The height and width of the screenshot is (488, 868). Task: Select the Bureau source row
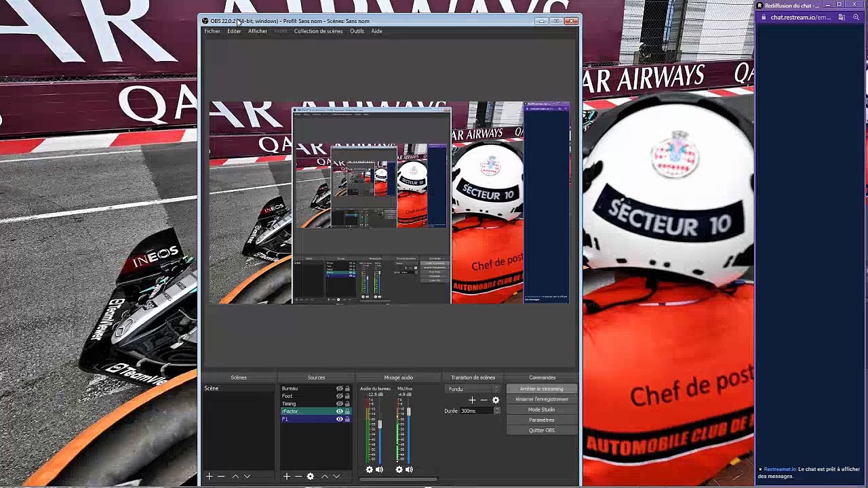pos(316,388)
